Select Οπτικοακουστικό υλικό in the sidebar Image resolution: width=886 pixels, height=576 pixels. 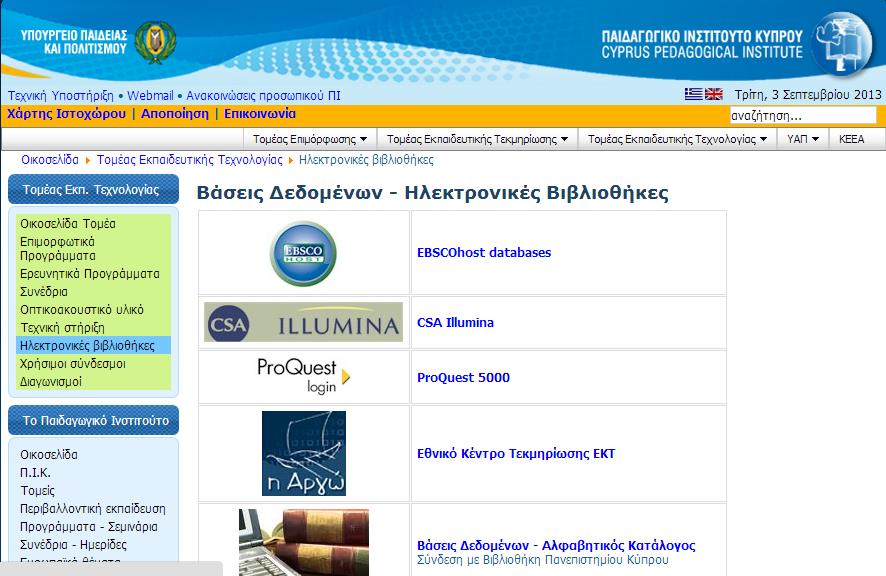click(82, 310)
